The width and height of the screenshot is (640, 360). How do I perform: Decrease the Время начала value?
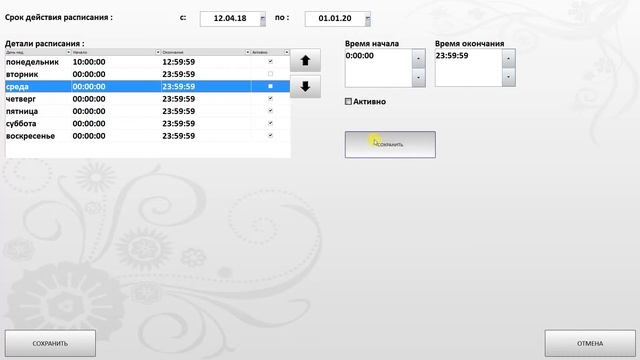tap(418, 77)
